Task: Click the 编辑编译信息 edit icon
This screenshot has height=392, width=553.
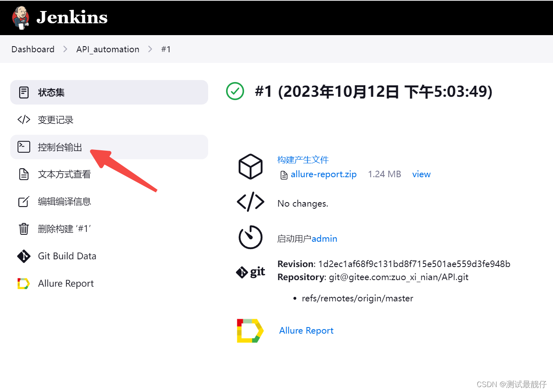Action: click(x=24, y=202)
